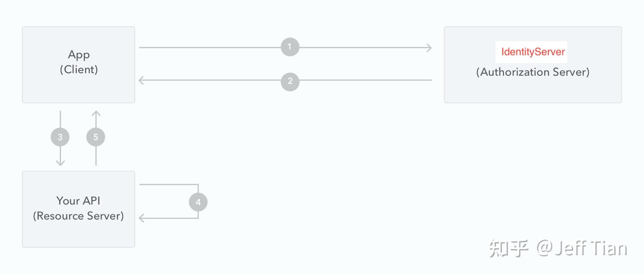The image size is (644, 274).
Task: Click the (Resource Server) caption text
Action: click(x=79, y=216)
